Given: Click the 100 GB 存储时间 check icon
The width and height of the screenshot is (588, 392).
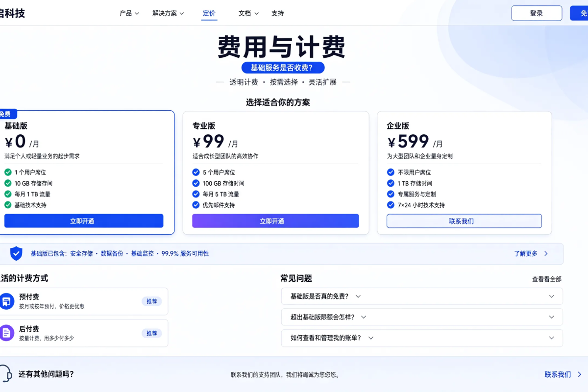Looking at the screenshot, I should tap(196, 183).
